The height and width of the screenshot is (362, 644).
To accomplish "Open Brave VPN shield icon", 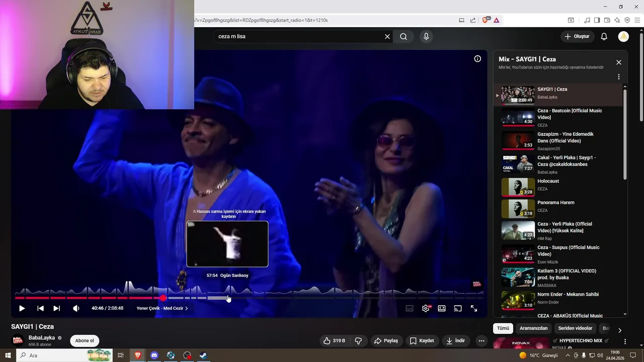I will pyautogui.click(x=627, y=20).
